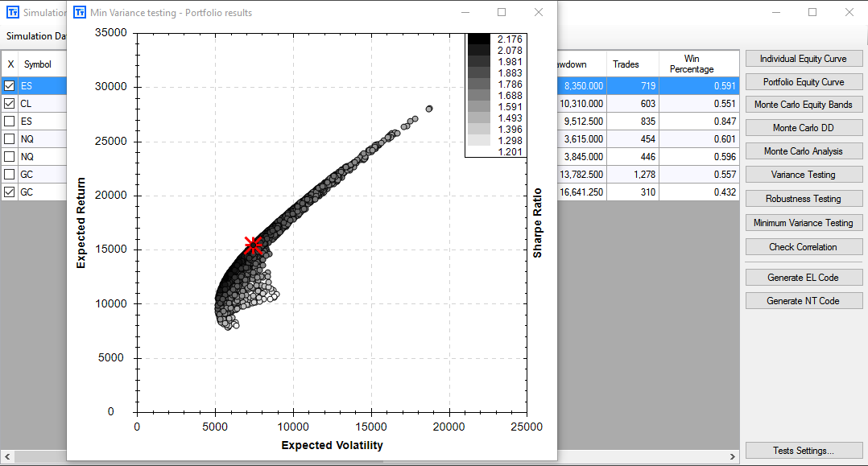Run Robustness Testing

point(804,199)
